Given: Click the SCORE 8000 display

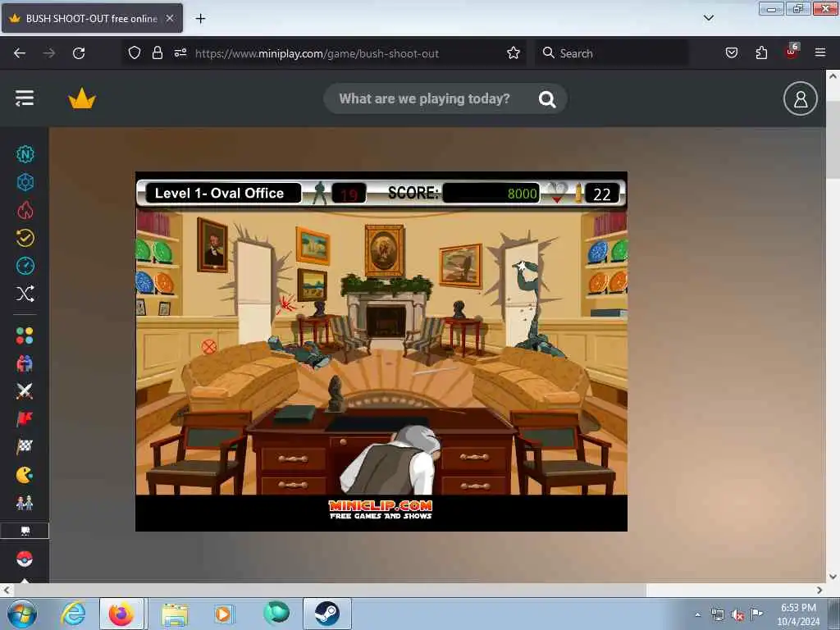Looking at the screenshot, I should point(491,193).
